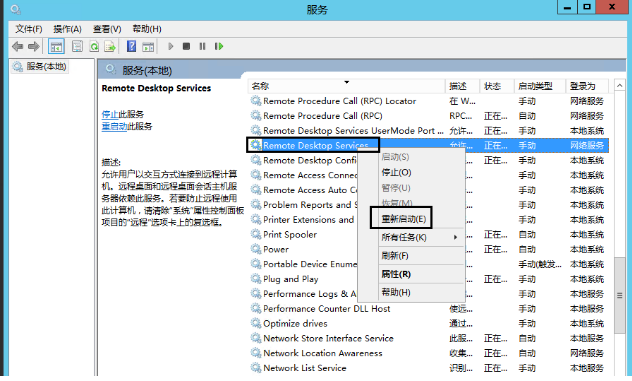Viewport: 632px width, 381px height.
Task: Click the Start service play icon
Action: pyautogui.click(x=170, y=47)
